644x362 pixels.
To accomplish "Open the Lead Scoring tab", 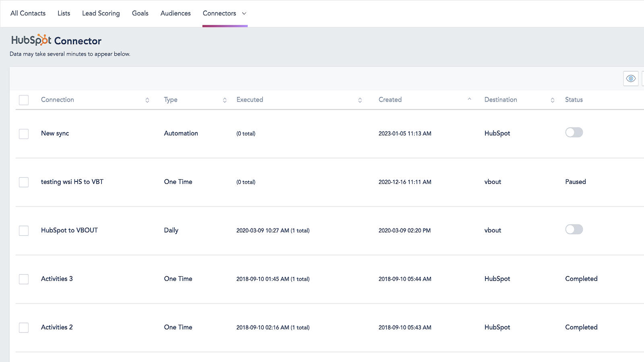I will click(101, 13).
